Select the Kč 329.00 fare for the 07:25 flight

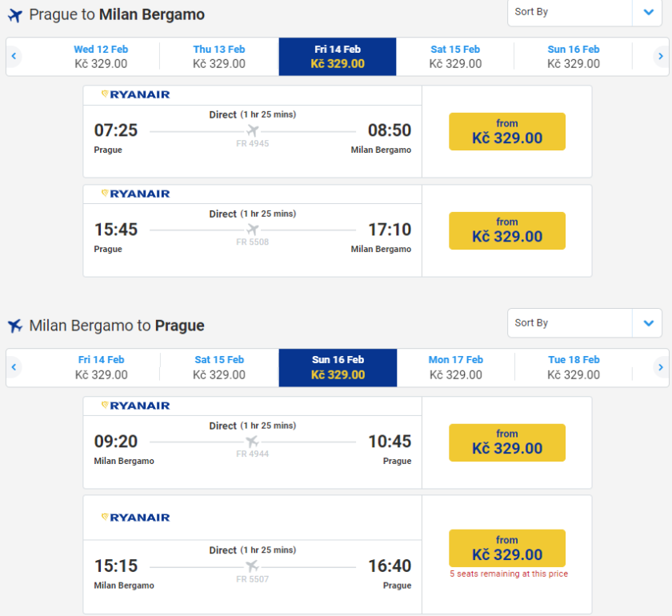pos(507,131)
